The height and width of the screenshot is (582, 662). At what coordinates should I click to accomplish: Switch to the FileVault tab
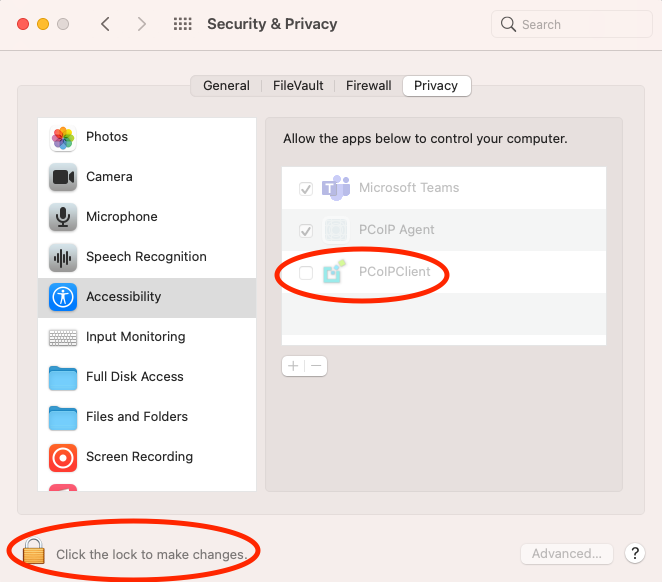click(x=298, y=86)
